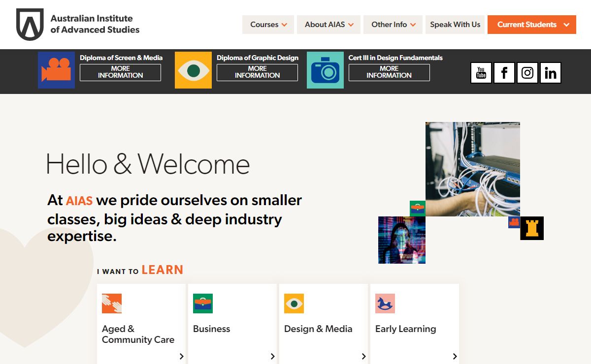Select the Early Learning card title

click(x=405, y=329)
